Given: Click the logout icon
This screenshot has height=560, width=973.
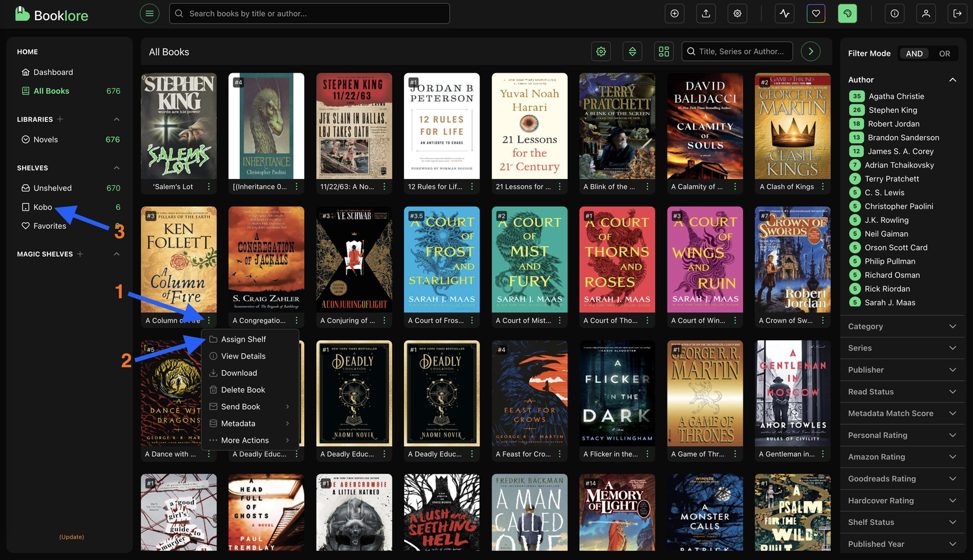Looking at the screenshot, I should coord(957,14).
